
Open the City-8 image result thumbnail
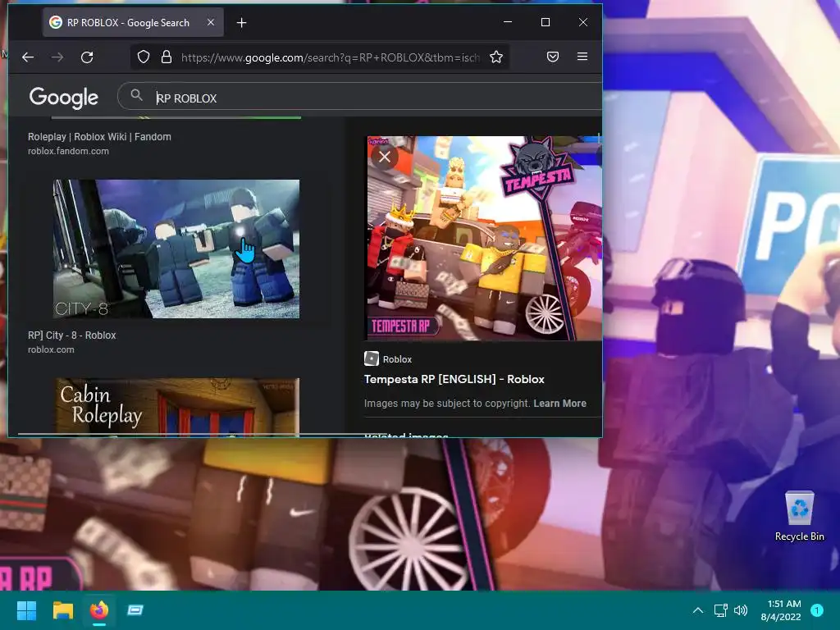pos(176,249)
